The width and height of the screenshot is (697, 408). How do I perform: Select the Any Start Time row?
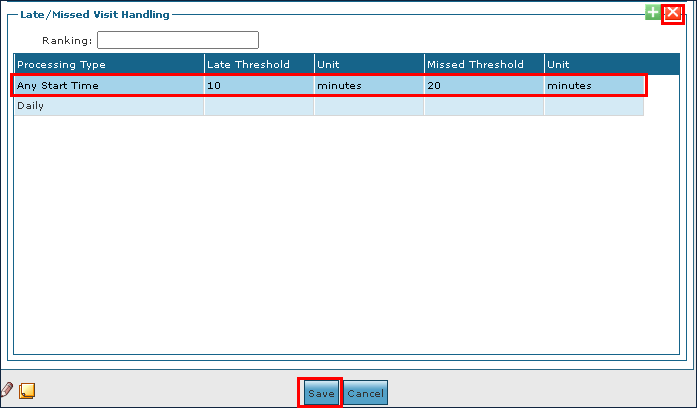click(x=108, y=86)
